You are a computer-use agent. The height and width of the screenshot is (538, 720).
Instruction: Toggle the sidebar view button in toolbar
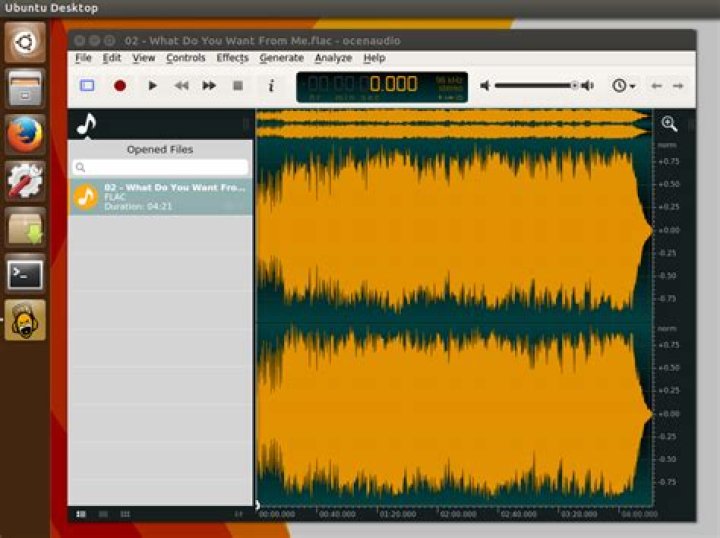coord(87,86)
